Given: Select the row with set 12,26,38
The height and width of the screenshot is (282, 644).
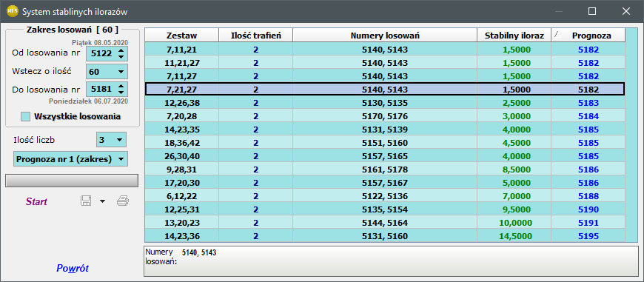Looking at the screenshot, I should [385, 103].
